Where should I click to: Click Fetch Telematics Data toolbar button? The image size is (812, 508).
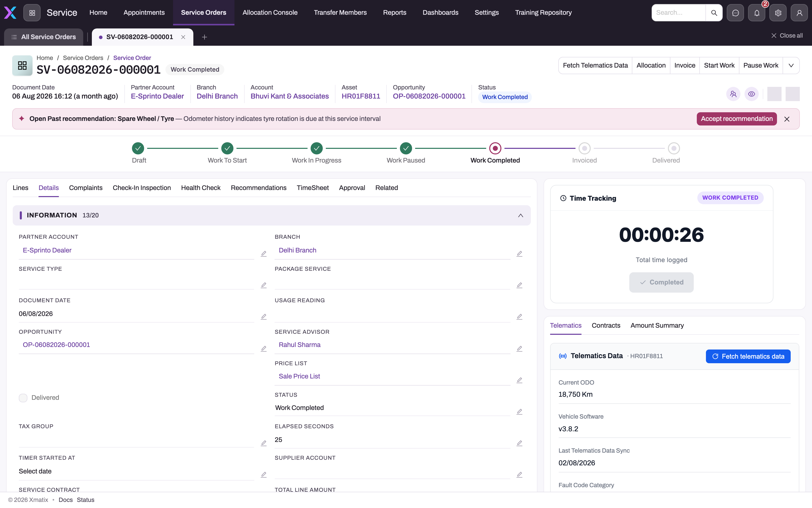(595, 66)
